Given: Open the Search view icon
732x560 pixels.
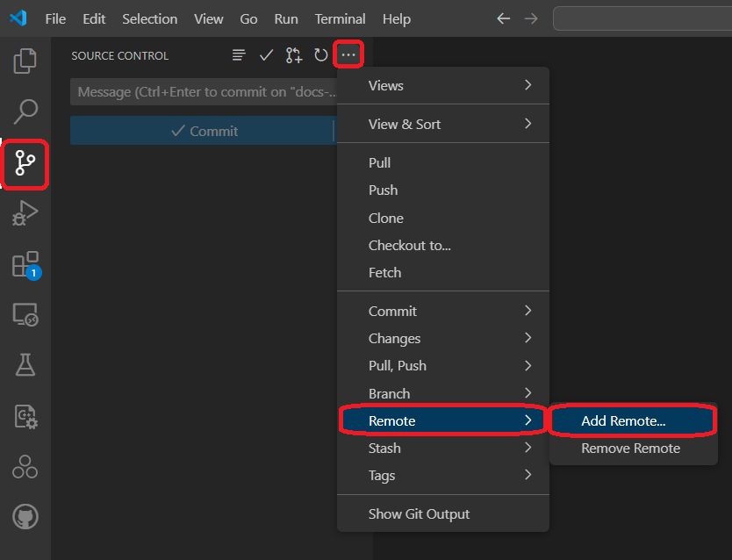Looking at the screenshot, I should (x=25, y=111).
